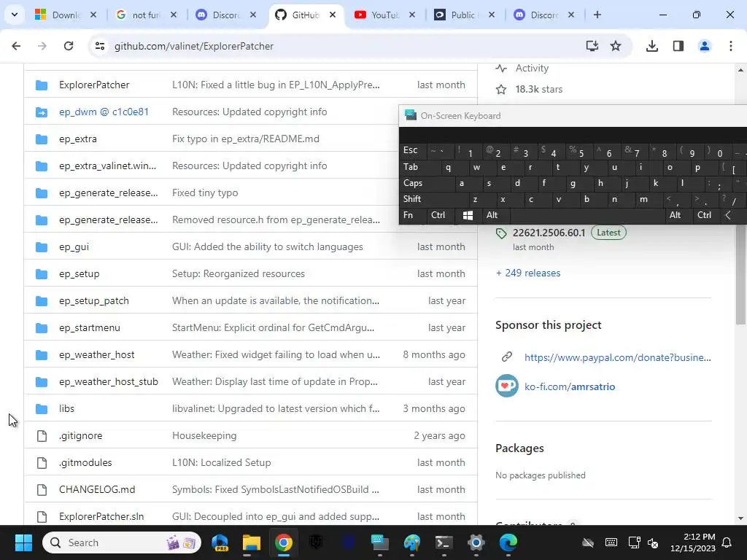Go back to the previous page
The width and height of the screenshot is (747, 560).
pyautogui.click(x=16, y=46)
